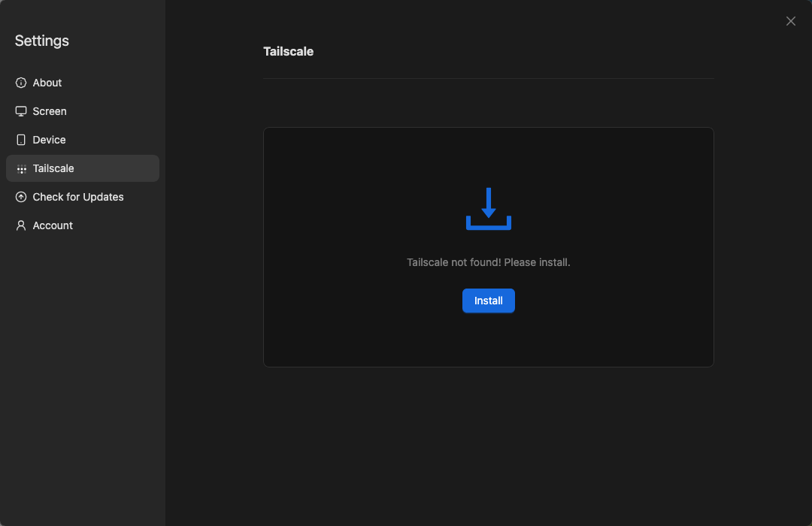
Task: Click the Tailscale dots icon in sidebar
Action: click(x=21, y=169)
